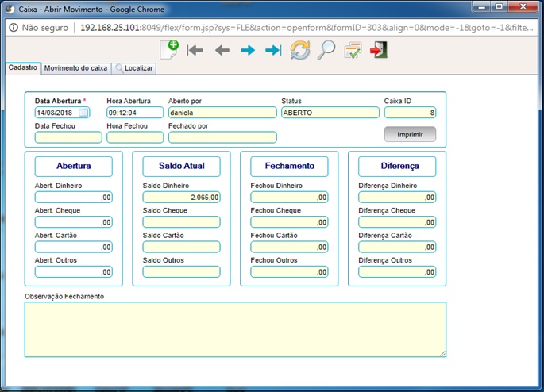Click the Fechou Dinheiro field
Screen dimensions: 544x392
pyautogui.click(x=289, y=198)
